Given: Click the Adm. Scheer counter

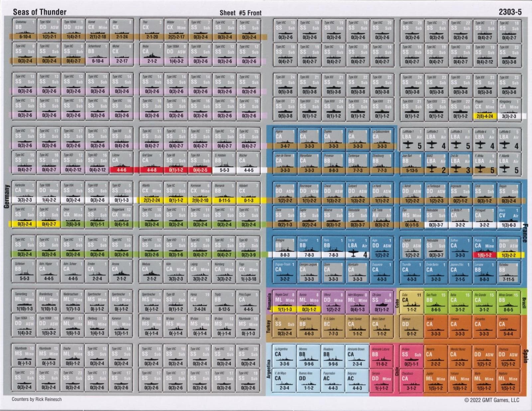Looking at the screenshot, I should pyautogui.click(x=73, y=272).
